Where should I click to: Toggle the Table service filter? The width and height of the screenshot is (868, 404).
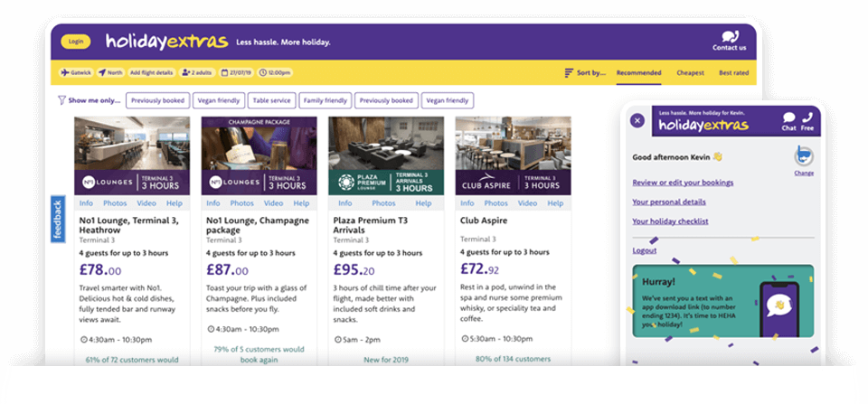point(272,100)
